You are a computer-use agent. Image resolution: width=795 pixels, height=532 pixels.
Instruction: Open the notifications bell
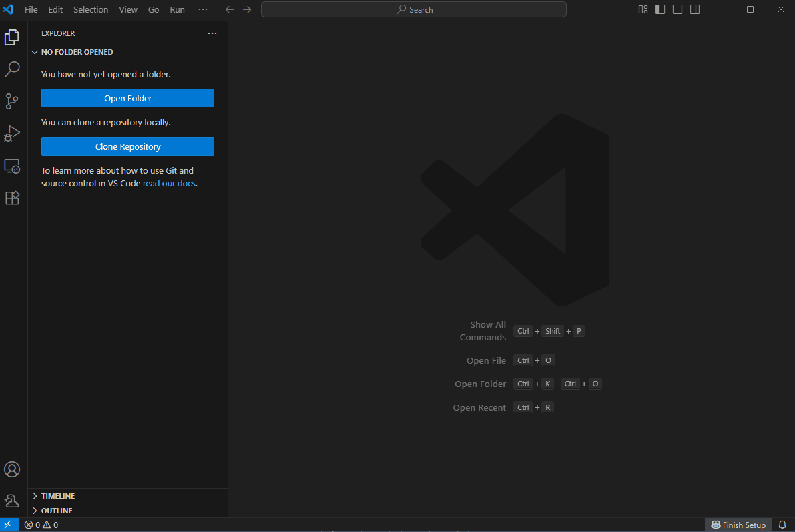[x=782, y=525]
